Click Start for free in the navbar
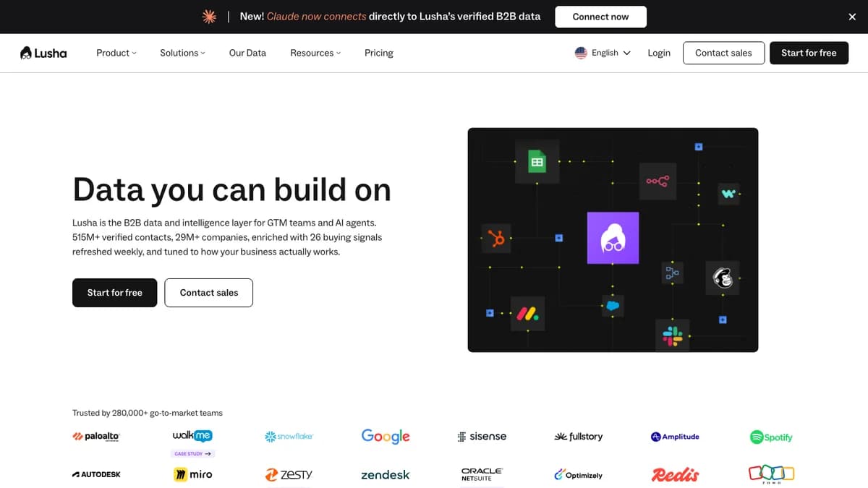868x488 pixels. (x=809, y=53)
